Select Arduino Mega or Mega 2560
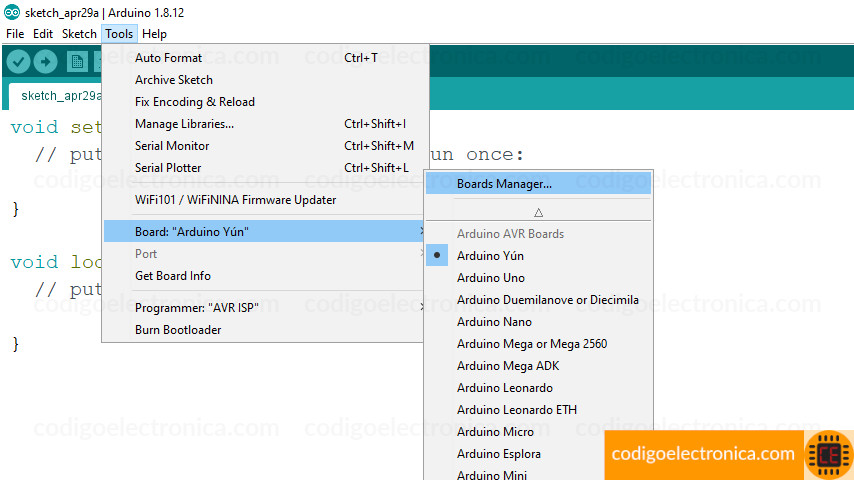854x480 pixels. [x=538, y=344]
